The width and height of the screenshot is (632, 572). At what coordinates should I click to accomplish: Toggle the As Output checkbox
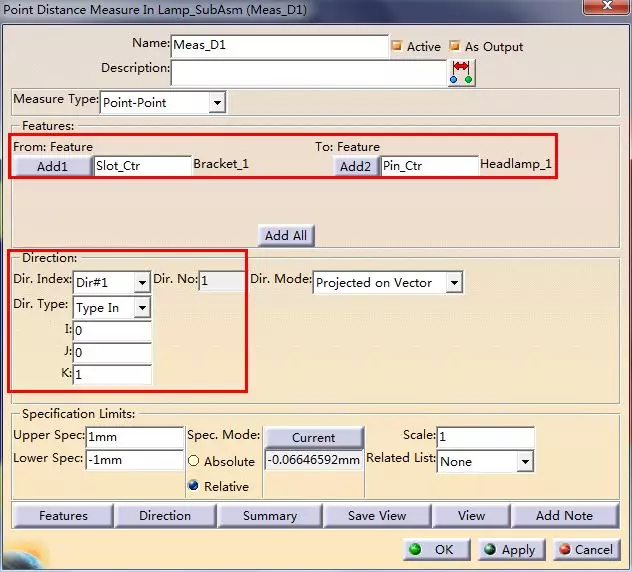pyautogui.click(x=455, y=46)
